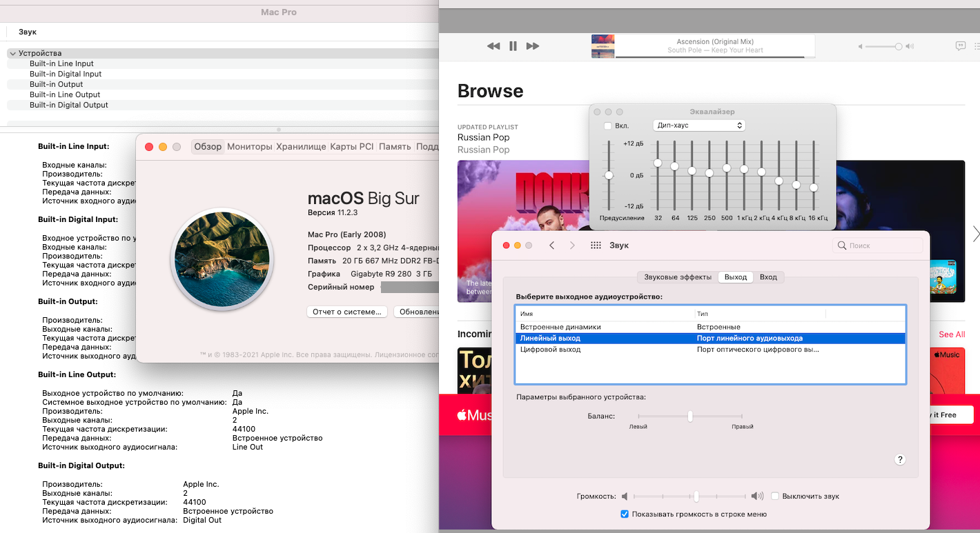Click the Поиск search field
The height and width of the screenshot is (533, 980).
pyautogui.click(x=878, y=245)
